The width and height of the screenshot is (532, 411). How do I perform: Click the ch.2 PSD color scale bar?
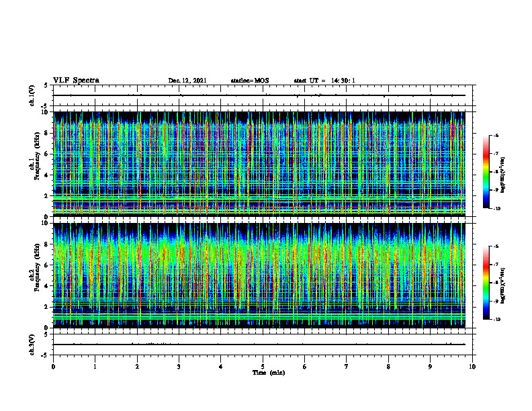(x=486, y=283)
